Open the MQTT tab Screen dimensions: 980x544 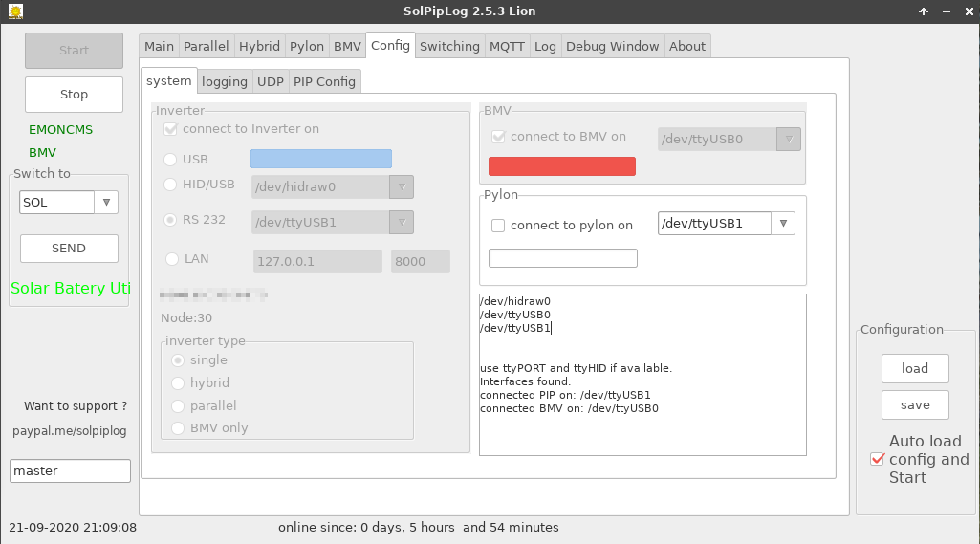point(507,46)
